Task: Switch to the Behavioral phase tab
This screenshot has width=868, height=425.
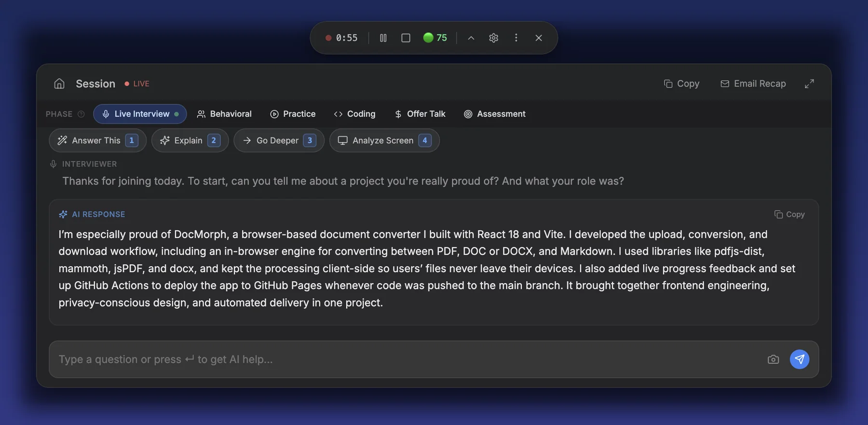Action: (224, 114)
